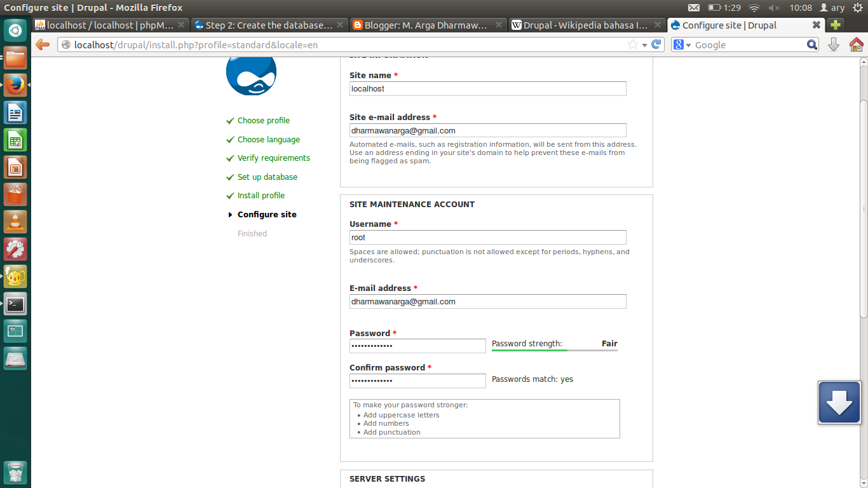This screenshot has height=488, width=868.
Task: Close the phpMyAdmin tab
Action: pyautogui.click(x=181, y=25)
